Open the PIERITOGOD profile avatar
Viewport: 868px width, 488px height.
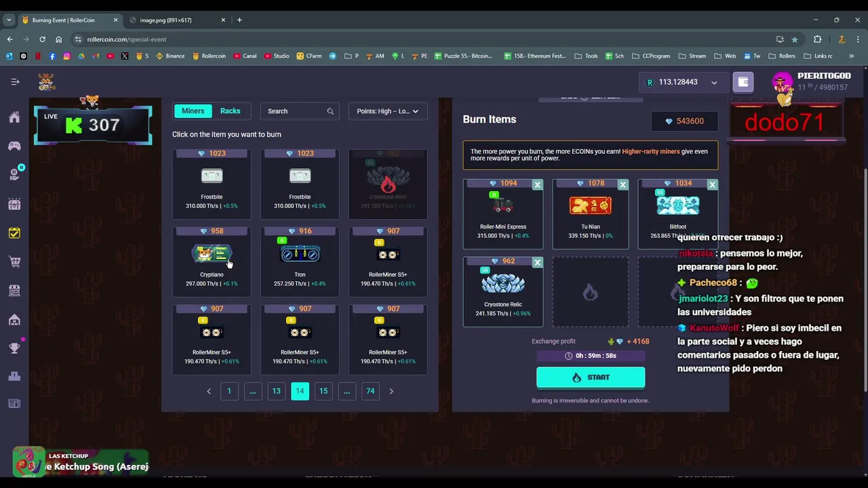tap(783, 83)
